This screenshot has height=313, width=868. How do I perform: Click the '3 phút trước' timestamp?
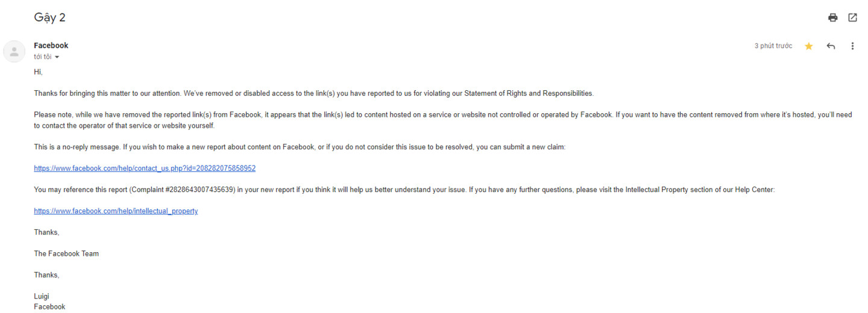(773, 46)
